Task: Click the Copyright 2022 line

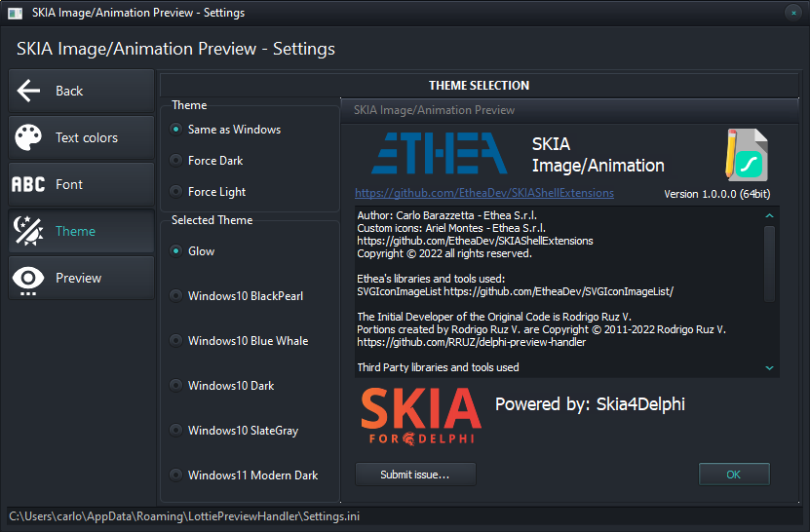Action: tap(444, 253)
